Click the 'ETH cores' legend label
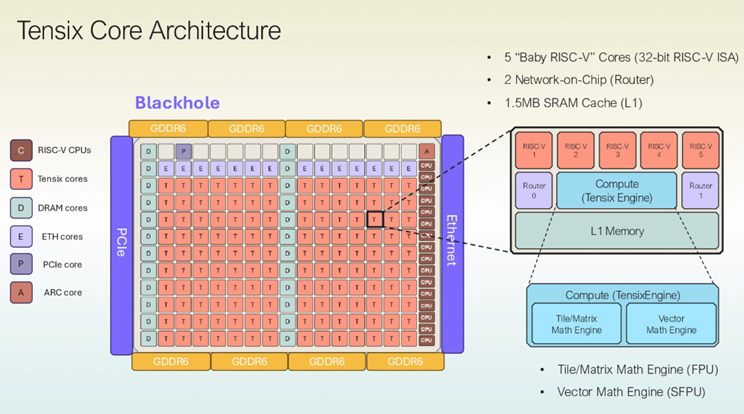744x414 pixels. coord(62,237)
